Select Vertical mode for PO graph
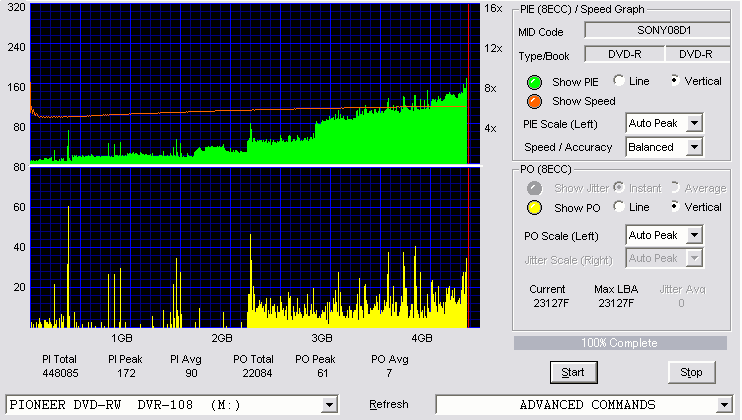 (x=675, y=207)
